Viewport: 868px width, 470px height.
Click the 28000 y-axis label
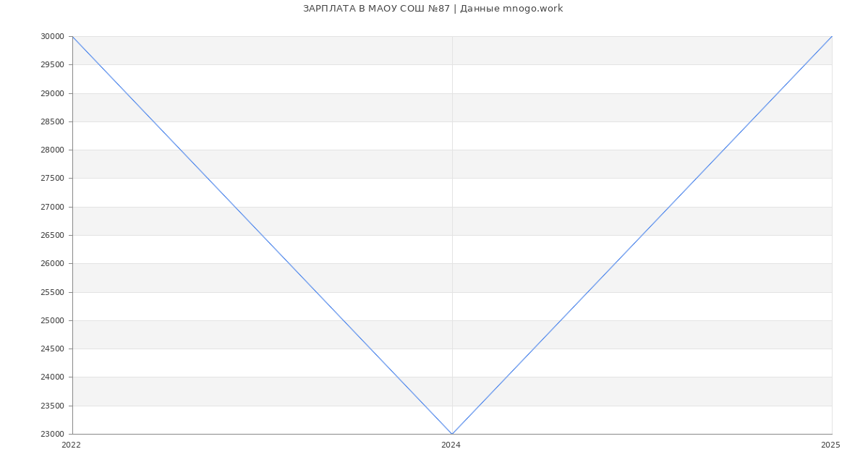52,150
